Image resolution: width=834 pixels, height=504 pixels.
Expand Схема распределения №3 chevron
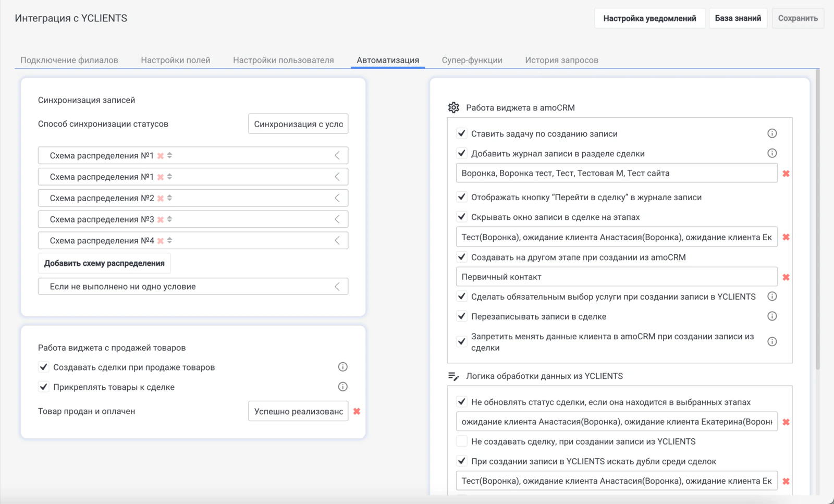(x=337, y=219)
